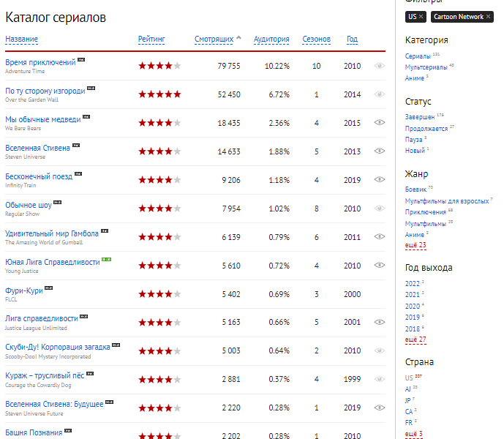The width and height of the screenshot is (504, 439).
Task: Open the Время приключений series page
Action: tap(40, 62)
